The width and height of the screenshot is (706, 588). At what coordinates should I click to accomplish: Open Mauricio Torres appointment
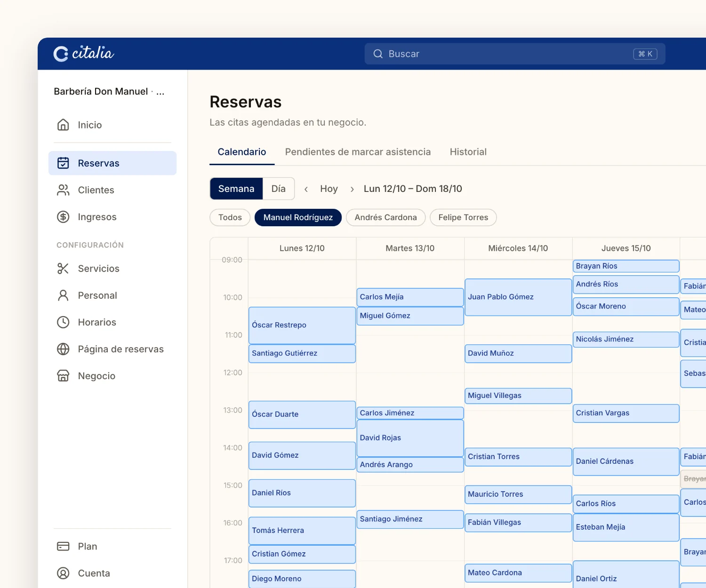click(x=518, y=494)
